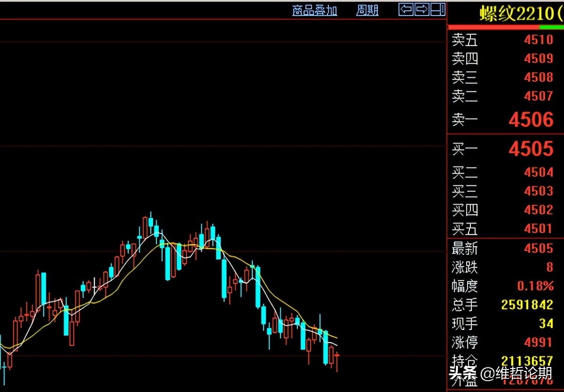Select the 卖一 row label
Viewport: 564px width, 392px height.
coord(464,120)
